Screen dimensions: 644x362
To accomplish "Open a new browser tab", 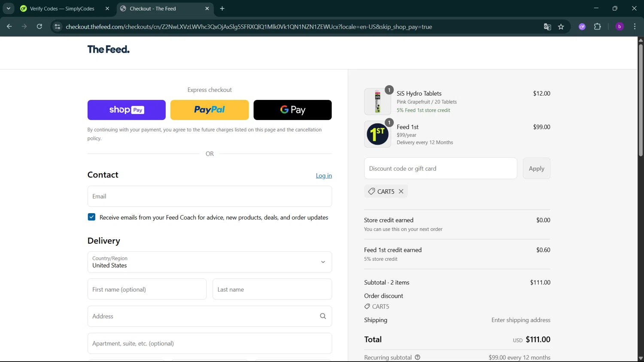I will point(222,9).
